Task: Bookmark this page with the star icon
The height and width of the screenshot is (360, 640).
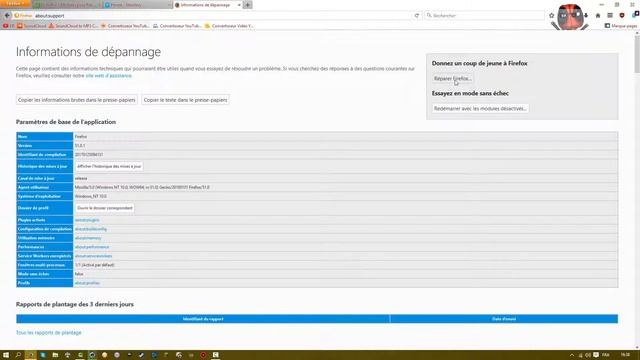Action: [x=551, y=16]
